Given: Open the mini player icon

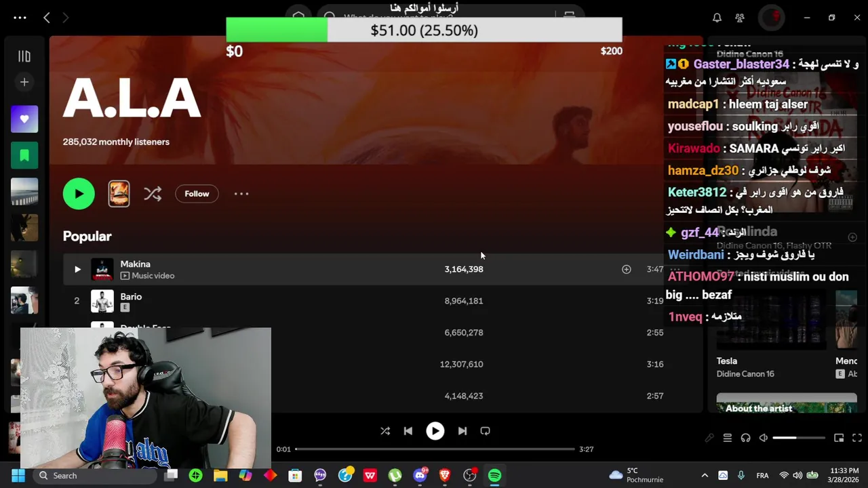Looking at the screenshot, I should (839, 438).
